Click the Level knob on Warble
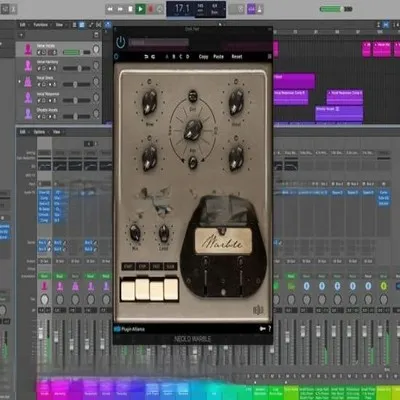The image size is (400, 400). pos(164,233)
